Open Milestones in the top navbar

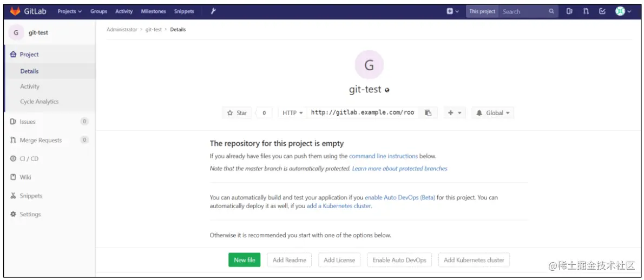(154, 11)
